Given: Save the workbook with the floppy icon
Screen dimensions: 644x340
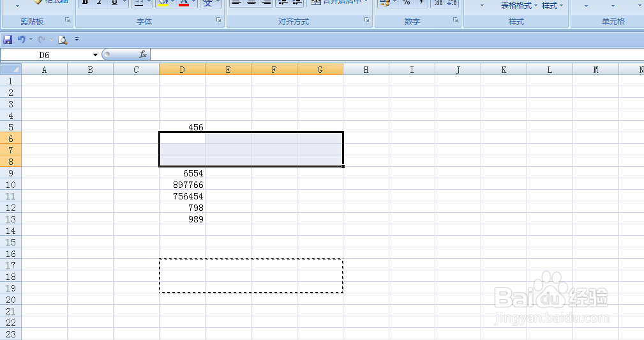Looking at the screenshot, I should [x=8, y=40].
